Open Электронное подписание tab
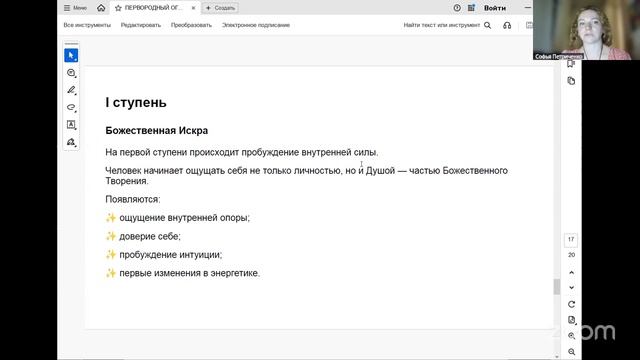Viewport: 640px width, 360px height. click(x=256, y=25)
